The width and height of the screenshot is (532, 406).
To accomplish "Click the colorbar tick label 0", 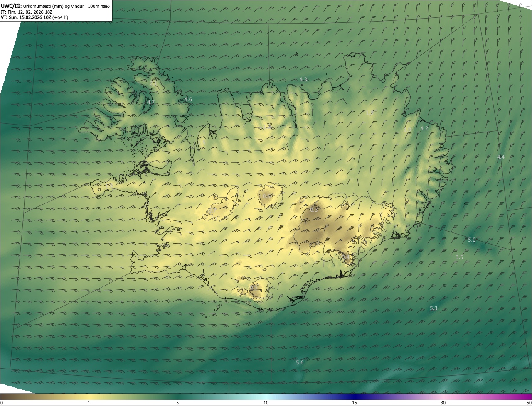I will pyautogui.click(x=2, y=403).
